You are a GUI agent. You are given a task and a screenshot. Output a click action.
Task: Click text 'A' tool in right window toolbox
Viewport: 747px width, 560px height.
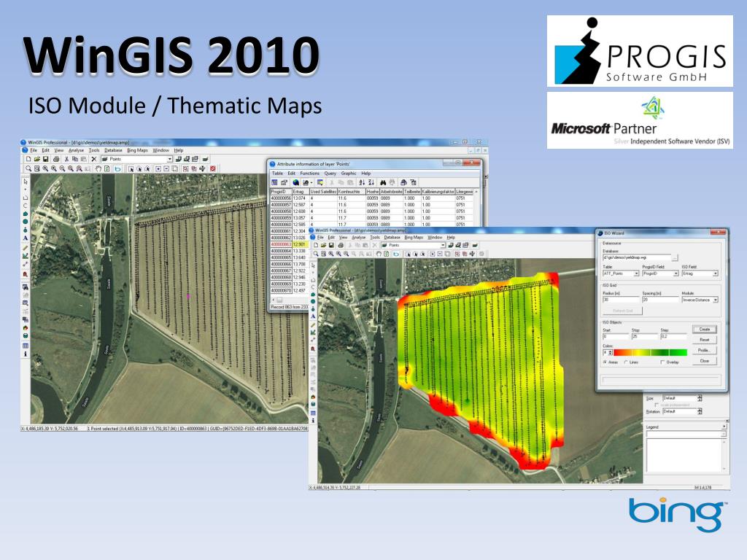313,316
